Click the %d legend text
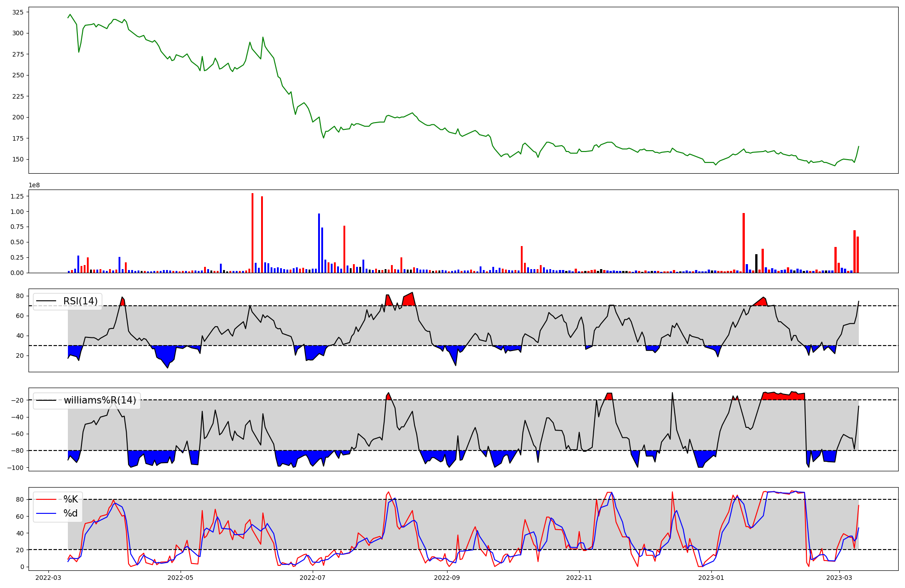This screenshot has width=905, height=588. pyautogui.click(x=71, y=513)
